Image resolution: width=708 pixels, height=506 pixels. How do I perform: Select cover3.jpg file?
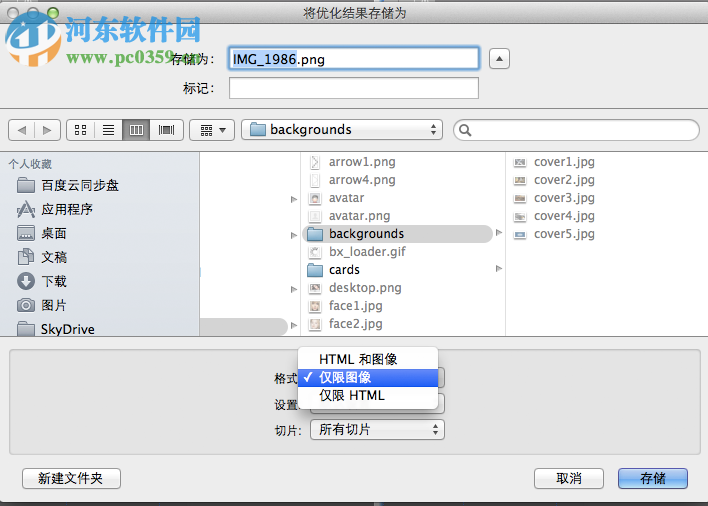click(x=564, y=198)
